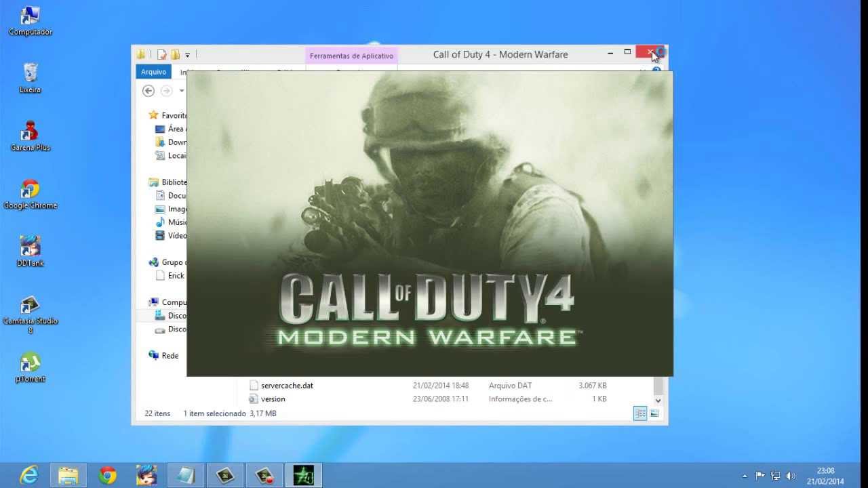Screen dimensions: 868x488
Task: Click the 21/02/2014 18:48 date cell
Action: [x=441, y=385]
